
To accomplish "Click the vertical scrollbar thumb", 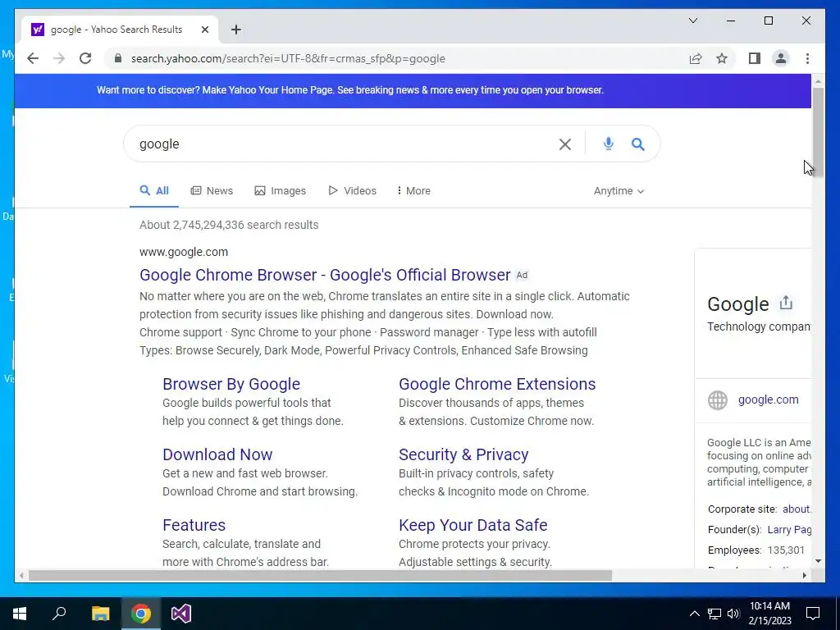I will click(818, 133).
